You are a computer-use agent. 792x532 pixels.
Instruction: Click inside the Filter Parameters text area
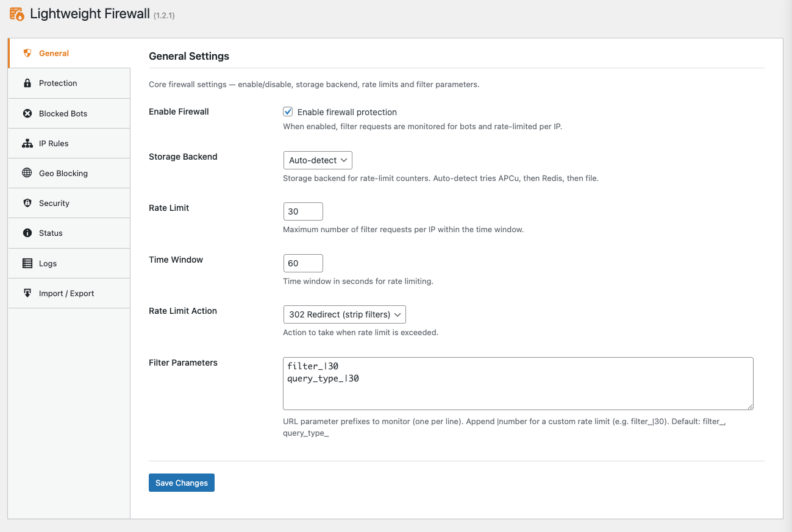pyautogui.click(x=517, y=383)
